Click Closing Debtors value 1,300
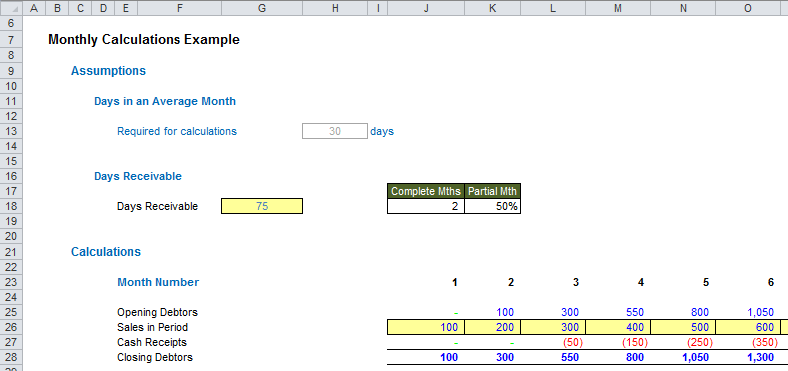 pyautogui.click(x=760, y=357)
